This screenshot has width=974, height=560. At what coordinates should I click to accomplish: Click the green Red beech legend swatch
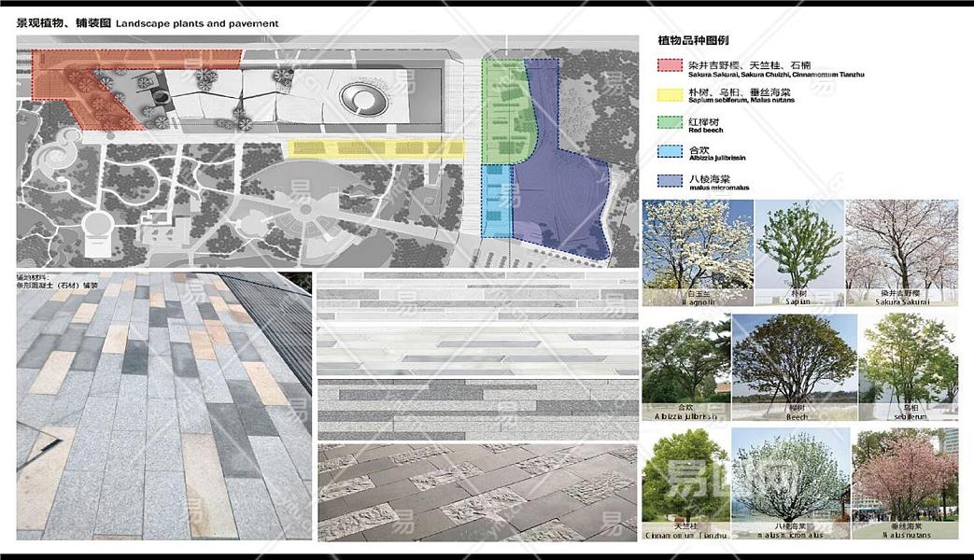pyautogui.click(x=671, y=122)
